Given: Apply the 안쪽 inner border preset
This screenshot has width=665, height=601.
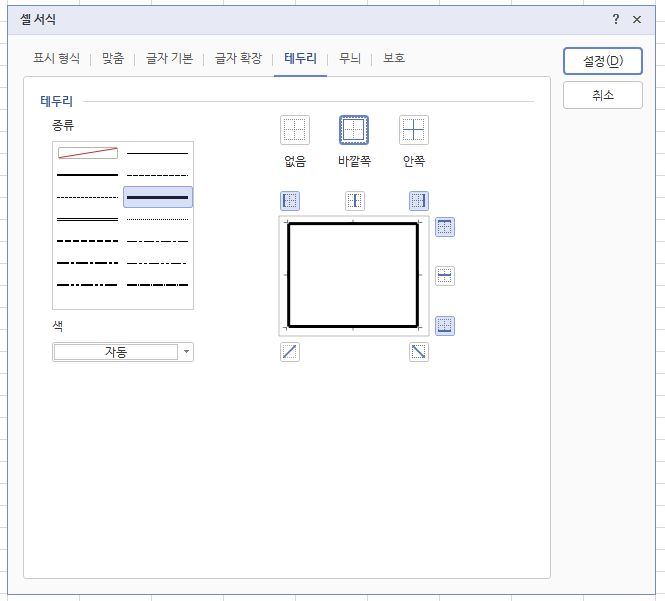Looking at the screenshot, I should pyautogui.click(x=414, y=130).
